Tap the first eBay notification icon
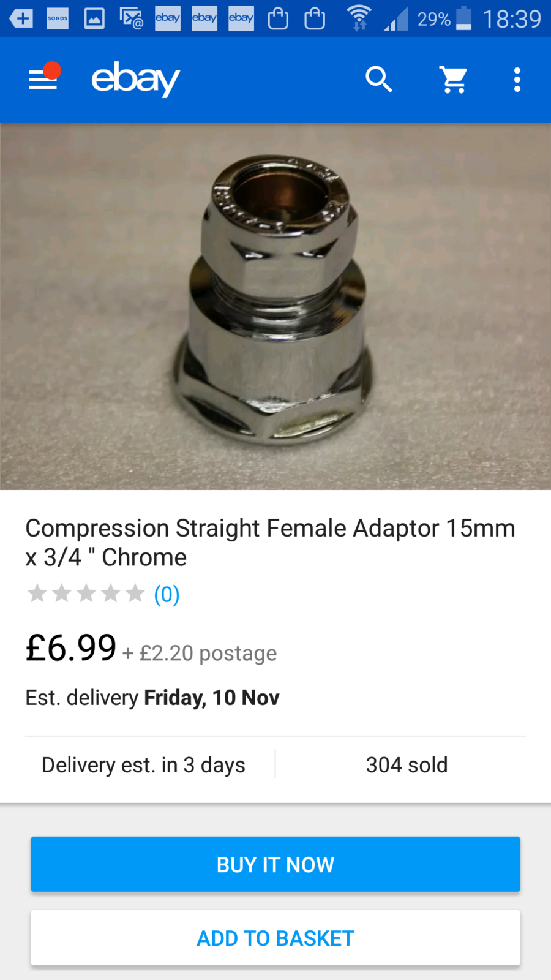 (x=167, y=18)
